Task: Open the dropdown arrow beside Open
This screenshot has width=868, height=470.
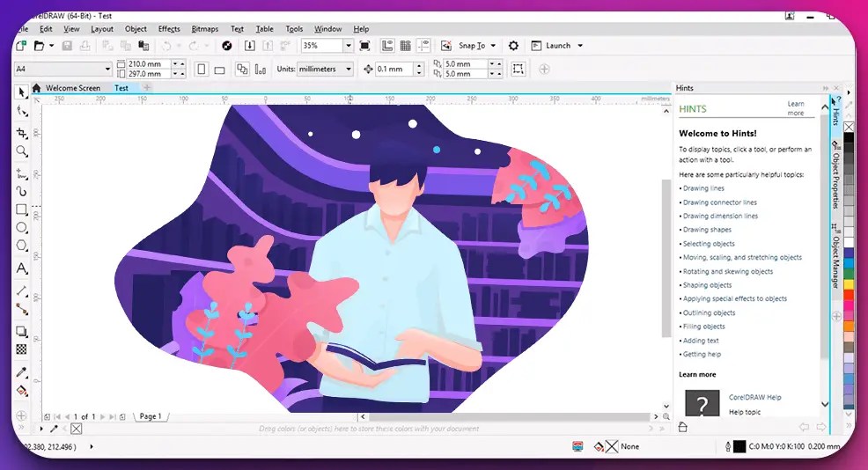Action: (51, 46)
